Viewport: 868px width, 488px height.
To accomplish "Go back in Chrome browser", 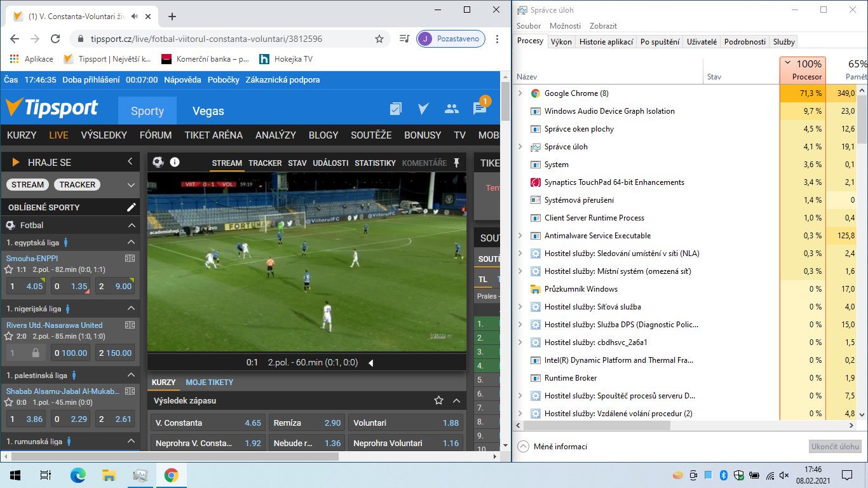I will click(x=15, y=39).
